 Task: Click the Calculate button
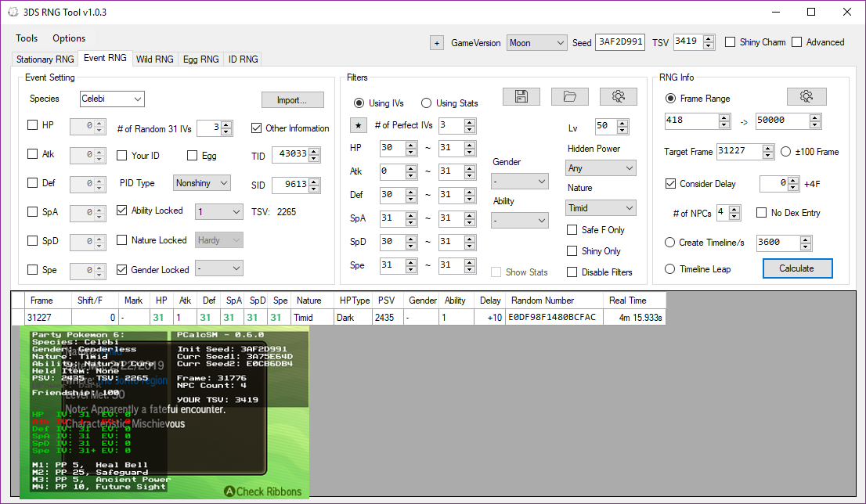click(x=797, y=268)
